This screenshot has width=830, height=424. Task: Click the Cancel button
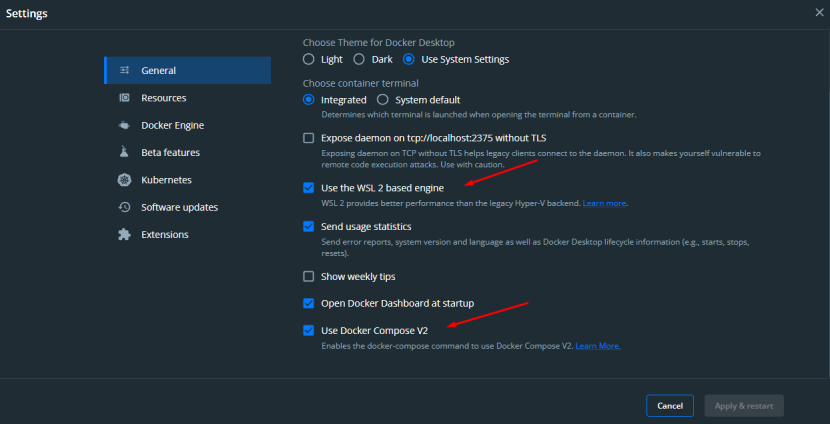point(670,406)
